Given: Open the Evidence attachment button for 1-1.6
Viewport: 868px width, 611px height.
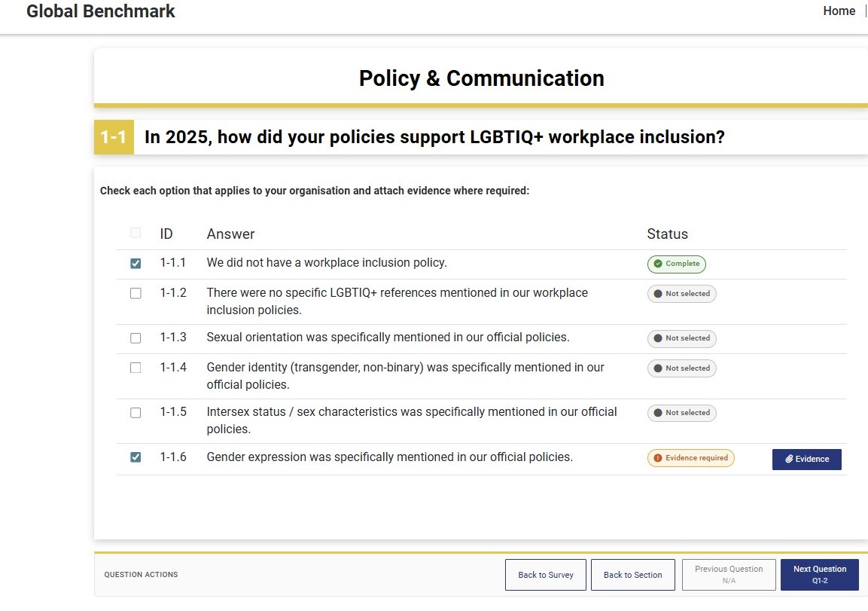Looking at the screenshot, I should (x=806, y=459).
